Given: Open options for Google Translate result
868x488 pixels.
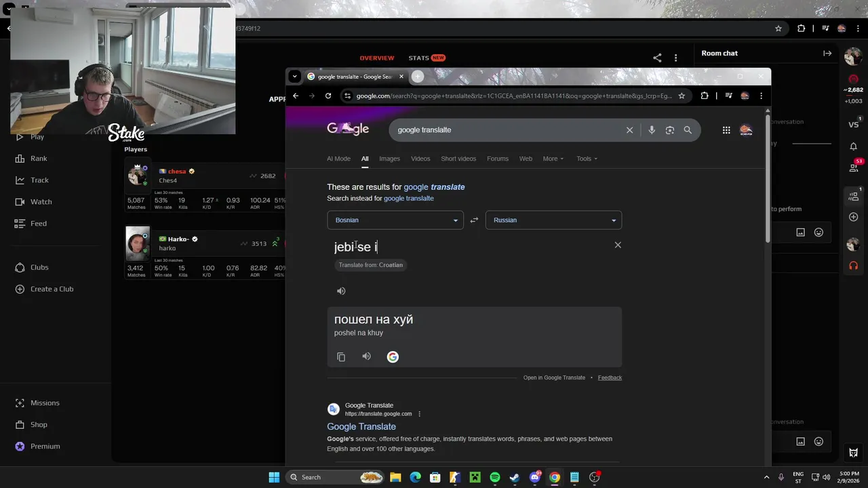Looking at the screenshot, I should click(x=419, y=413).
